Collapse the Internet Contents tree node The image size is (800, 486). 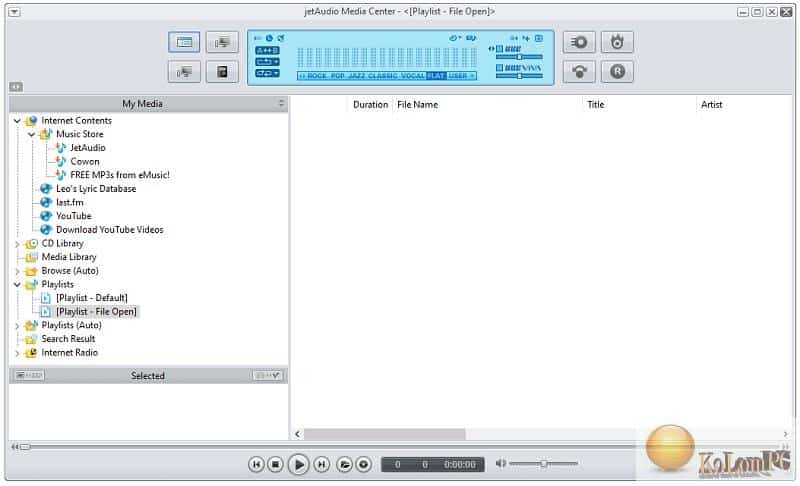[x=17, y=121]
